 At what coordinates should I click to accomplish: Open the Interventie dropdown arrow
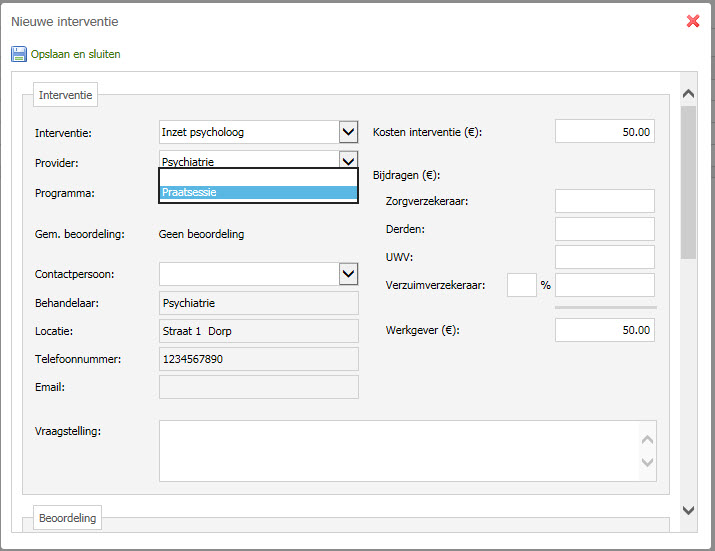[x=348, y=132]
